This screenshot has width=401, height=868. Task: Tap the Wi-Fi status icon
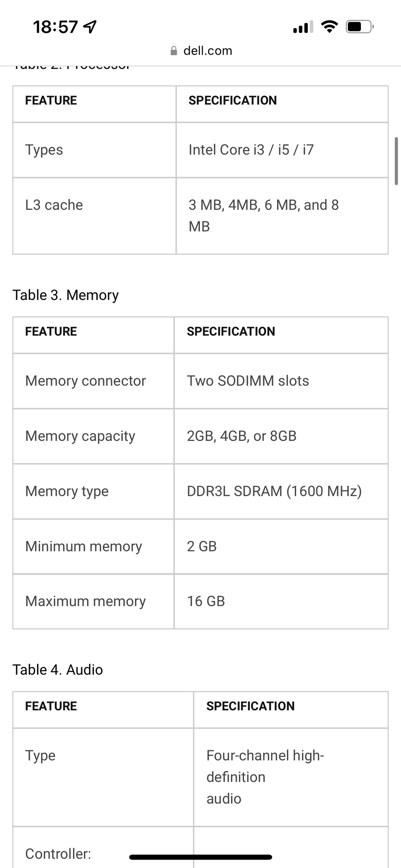pyautogui.click(x=329, y=27)
